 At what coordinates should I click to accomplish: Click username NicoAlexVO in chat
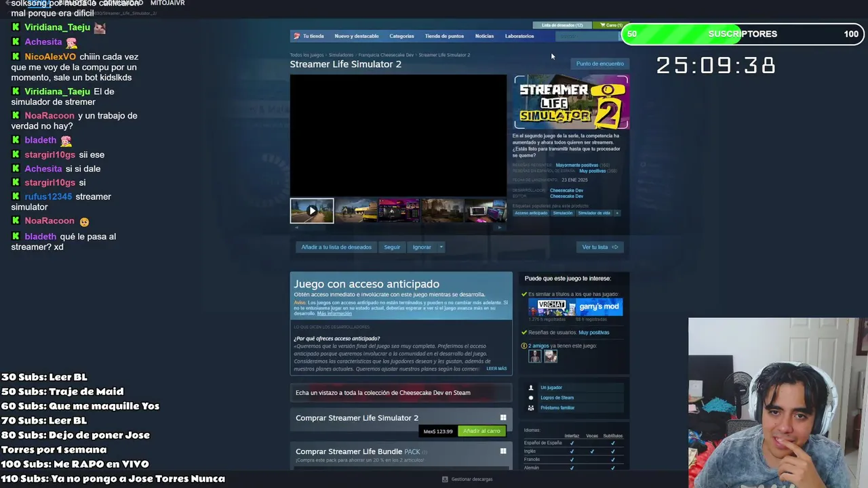50,57
